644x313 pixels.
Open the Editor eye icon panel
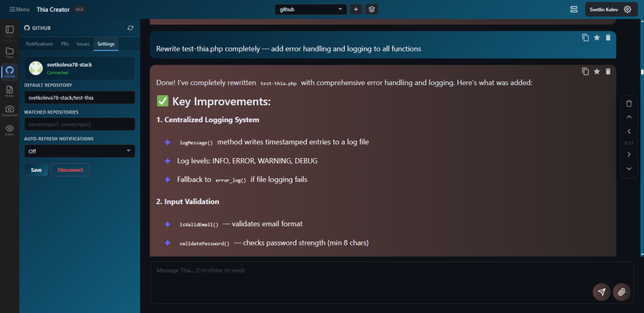coord(9,130)
